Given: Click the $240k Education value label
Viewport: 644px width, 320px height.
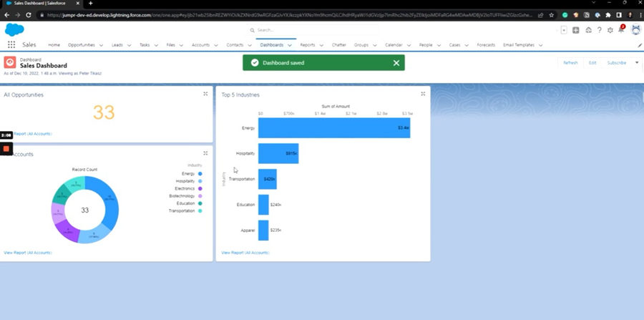Looking at the screenshot, I should click(275, 205).
